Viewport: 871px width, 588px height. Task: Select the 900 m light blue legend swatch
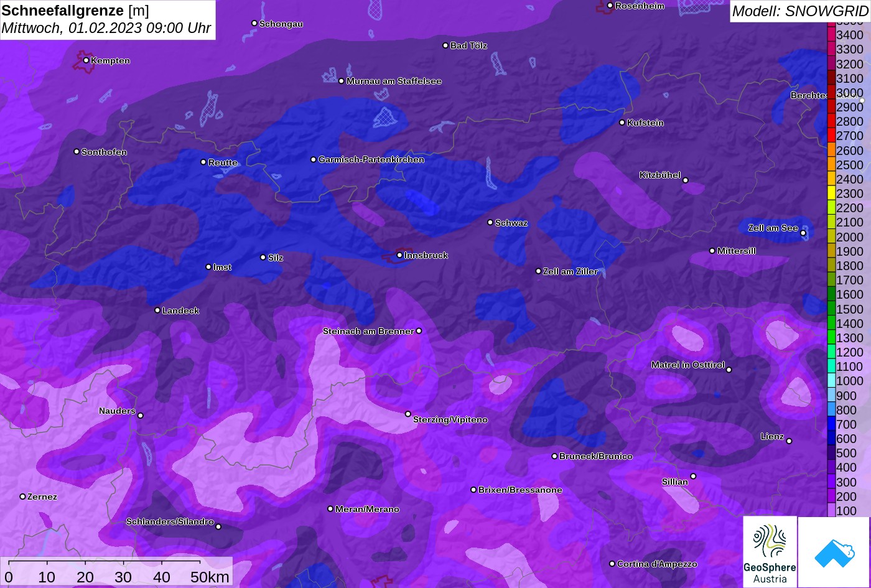[831, 395]
